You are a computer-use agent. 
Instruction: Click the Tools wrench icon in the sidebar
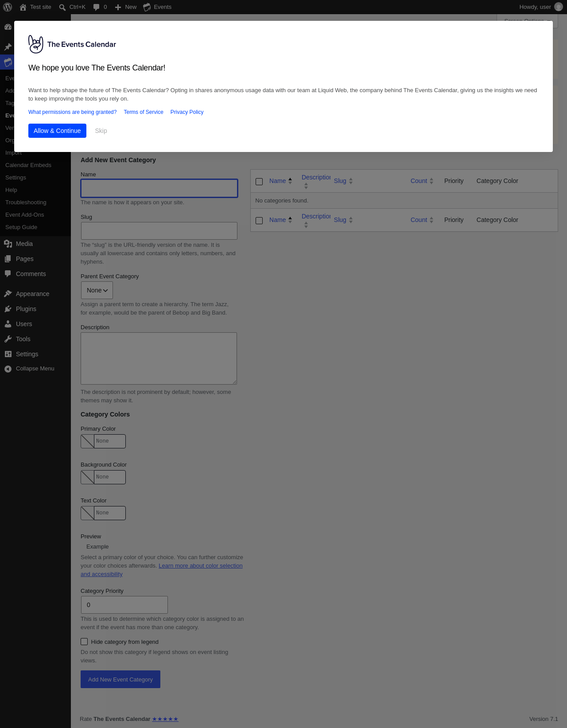pos(8,339)
